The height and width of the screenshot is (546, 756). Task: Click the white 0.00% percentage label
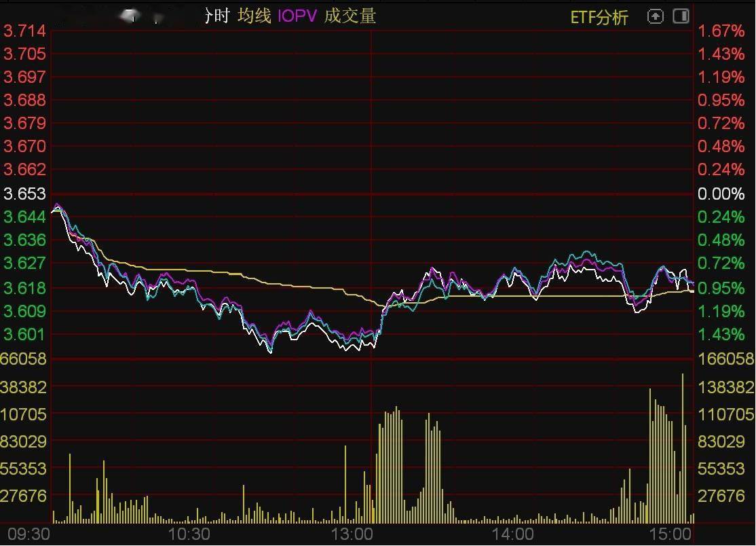721,194
